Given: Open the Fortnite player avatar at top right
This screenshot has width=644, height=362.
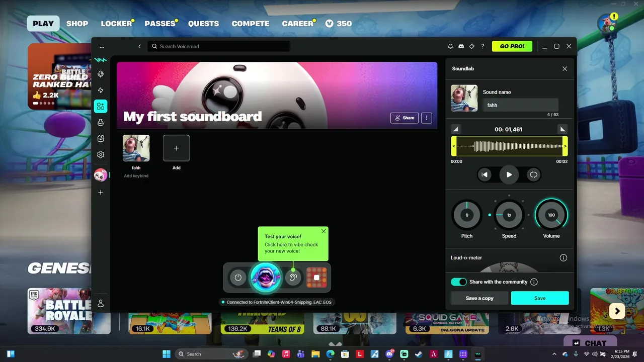Looking at the screenshot, I should pyautogui.click(x=607, y=23).
